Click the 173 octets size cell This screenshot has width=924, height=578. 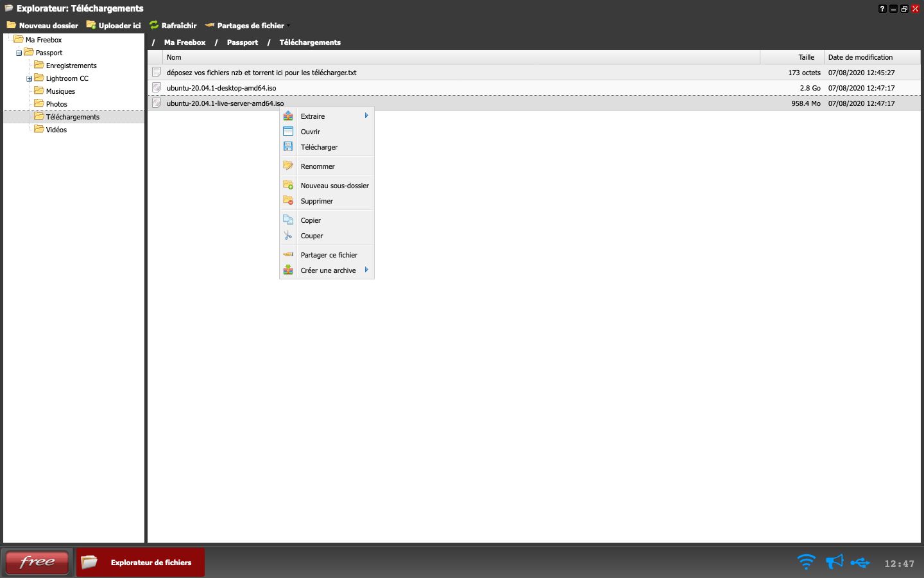[x=804, y=73]
